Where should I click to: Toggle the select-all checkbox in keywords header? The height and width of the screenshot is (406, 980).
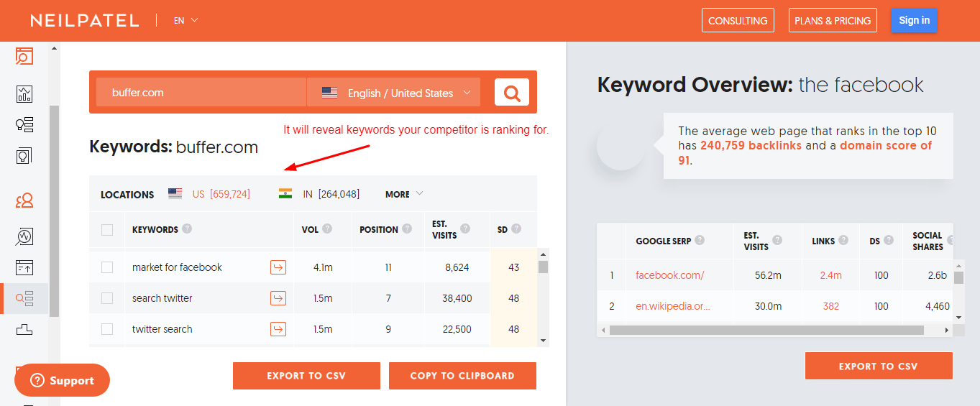(x=107, y=230)
